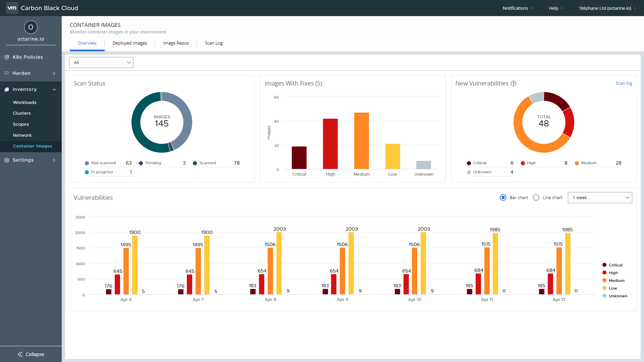
Task: Click the New Vulnerabilities help icon
Action: pyautogui.click(x=514, y=83)
